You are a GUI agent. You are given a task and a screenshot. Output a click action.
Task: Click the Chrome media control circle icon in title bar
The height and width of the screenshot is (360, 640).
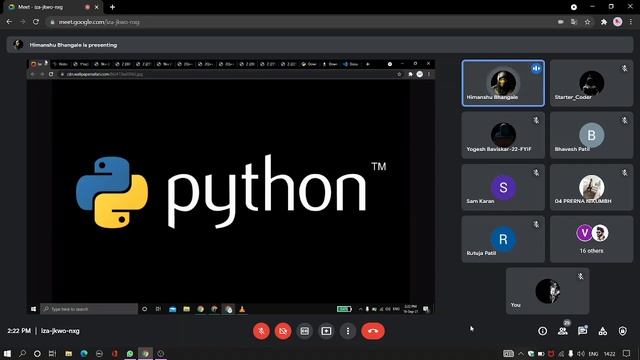pyautogui.click(x=574, y=7)
